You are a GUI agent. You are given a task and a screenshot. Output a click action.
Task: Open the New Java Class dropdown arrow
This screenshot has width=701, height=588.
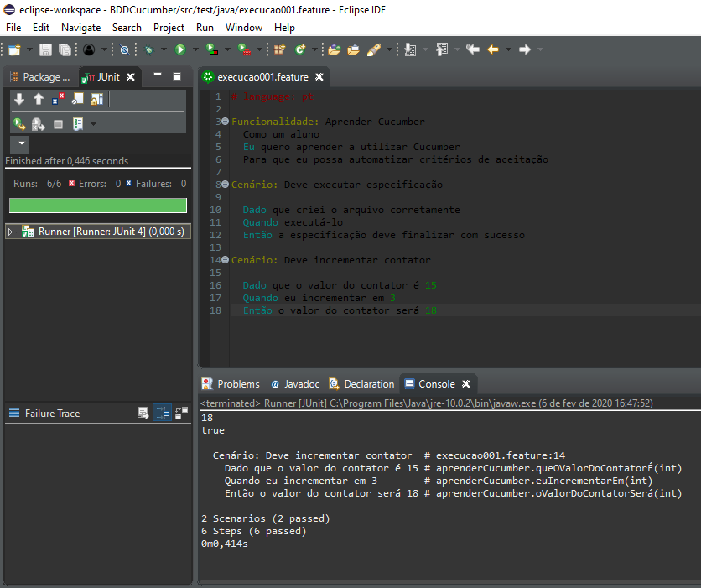pos(314,49)
